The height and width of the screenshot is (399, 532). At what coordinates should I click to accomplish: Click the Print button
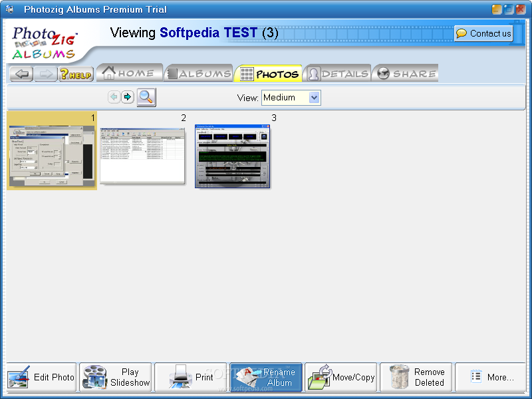point(190,377)
